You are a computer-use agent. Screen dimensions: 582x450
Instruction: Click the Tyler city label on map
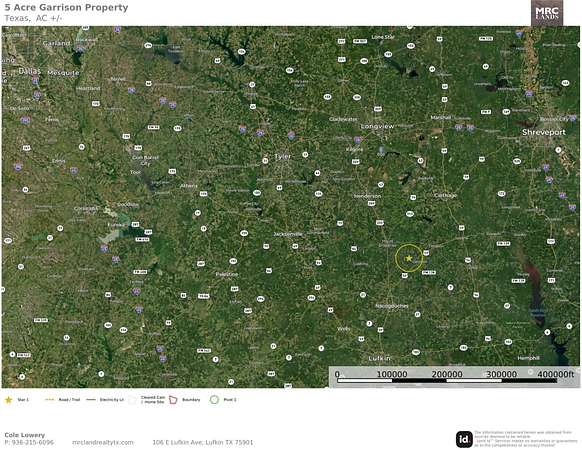(x=282, y=157)
